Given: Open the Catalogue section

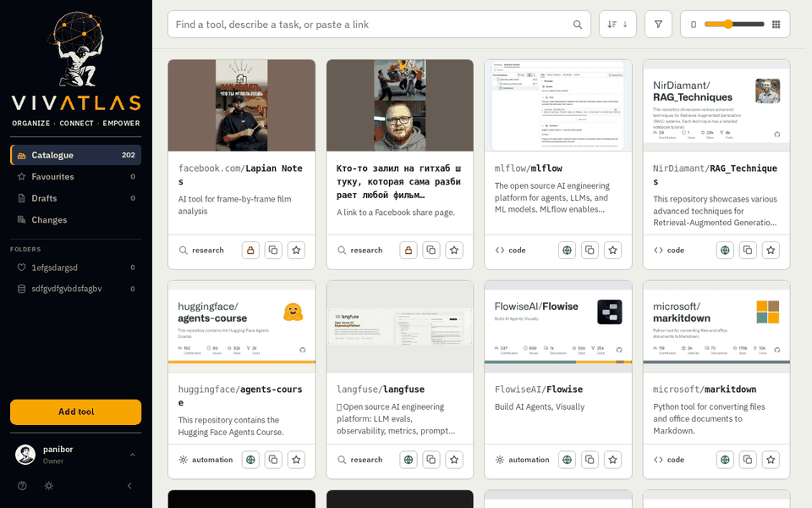Looking at the screenshot, I should click(75, 155).
